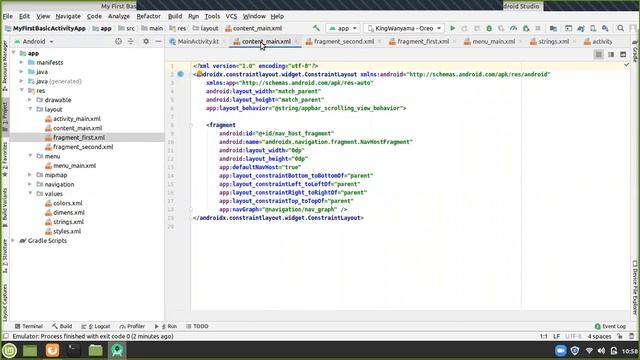Open the Event Log
The height and width of the screenshot is (360, 640).
pyautogui.click(x=610, y=326)
